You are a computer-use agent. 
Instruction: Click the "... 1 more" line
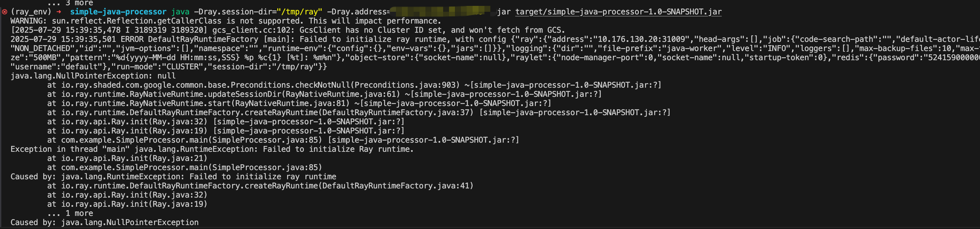70,213
